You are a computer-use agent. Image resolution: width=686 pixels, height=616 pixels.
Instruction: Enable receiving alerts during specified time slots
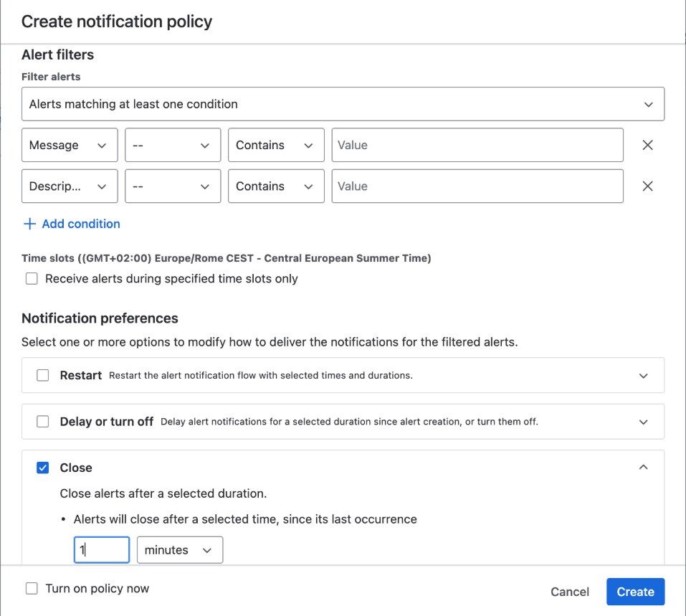tap(32, 278)
